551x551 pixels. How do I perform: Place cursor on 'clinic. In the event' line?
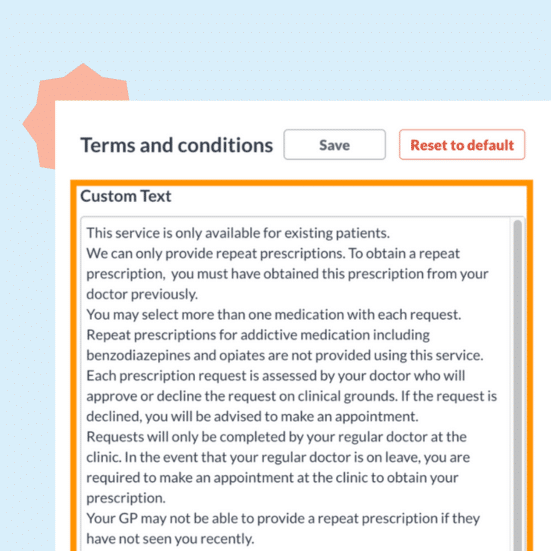pyautogui.click(x=278, y=458)
